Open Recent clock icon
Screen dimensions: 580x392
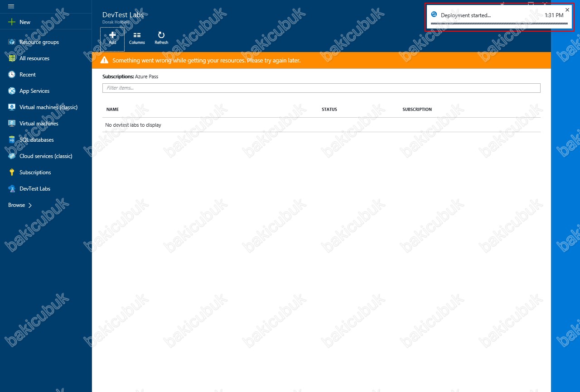(12, 75)
